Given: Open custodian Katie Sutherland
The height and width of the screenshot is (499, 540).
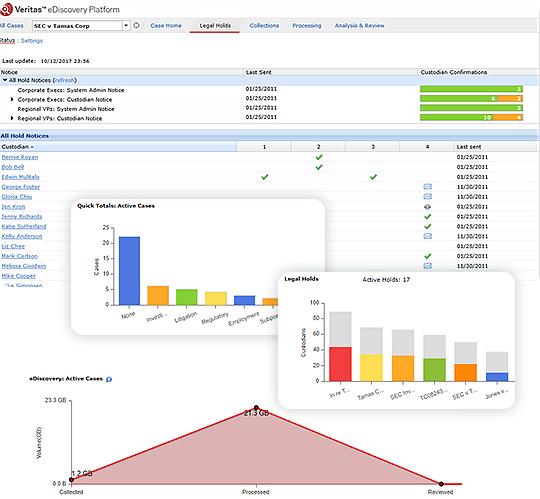Looking at the screenshot, I should point(24,226).
